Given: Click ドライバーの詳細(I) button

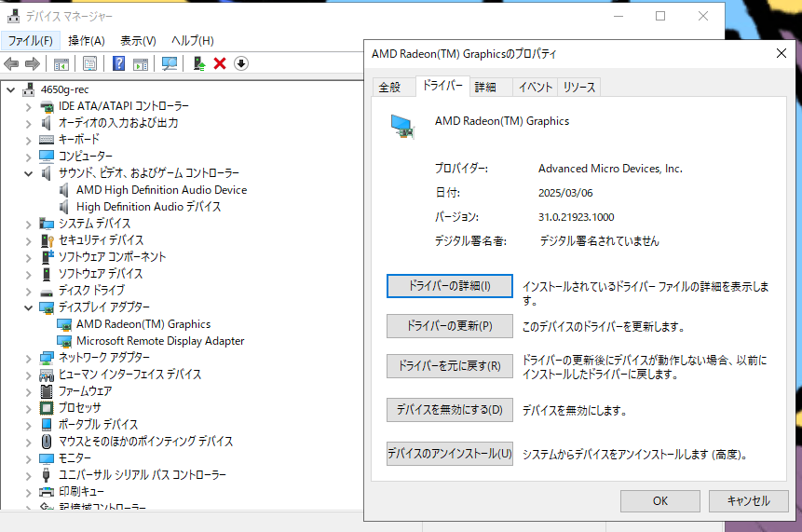Looking at the screenshot, I should coord(450,286).
